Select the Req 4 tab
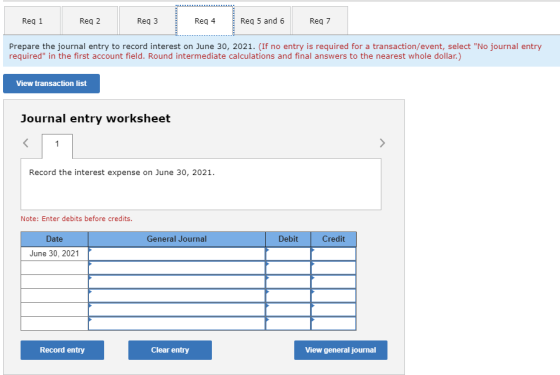Image resolution: width=560 pixels, height=375 pixels. (x=205, y=21)
